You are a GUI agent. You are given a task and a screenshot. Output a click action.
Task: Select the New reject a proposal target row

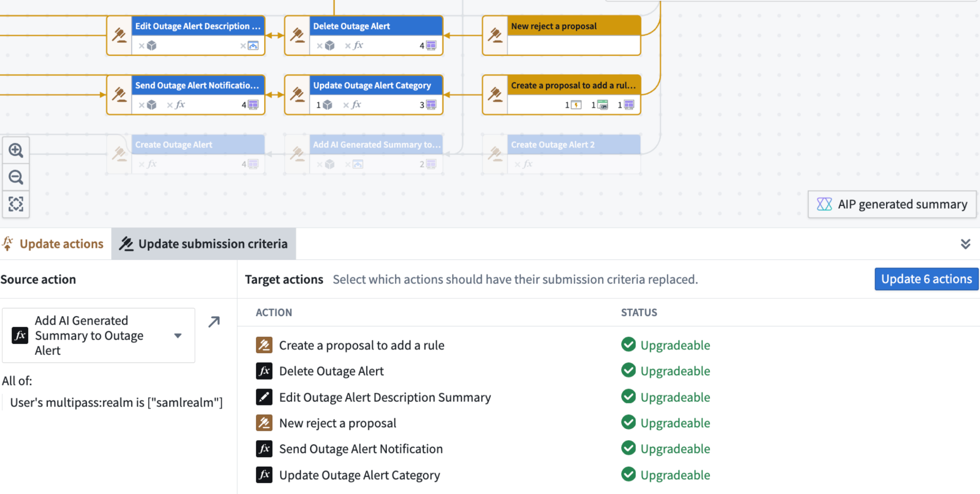click(x=337, y=423)
